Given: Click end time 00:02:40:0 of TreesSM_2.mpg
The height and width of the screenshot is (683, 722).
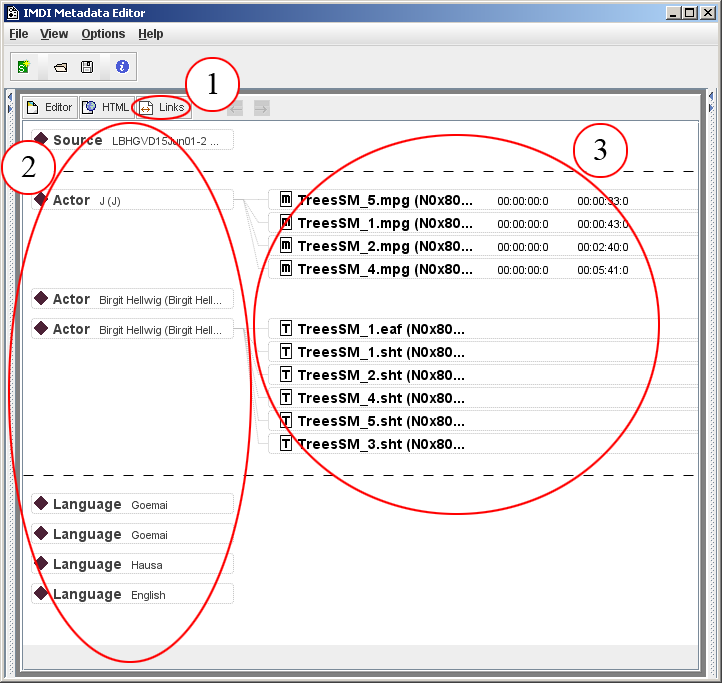Looking at the screenshot, I should click(x=603, y=247).
